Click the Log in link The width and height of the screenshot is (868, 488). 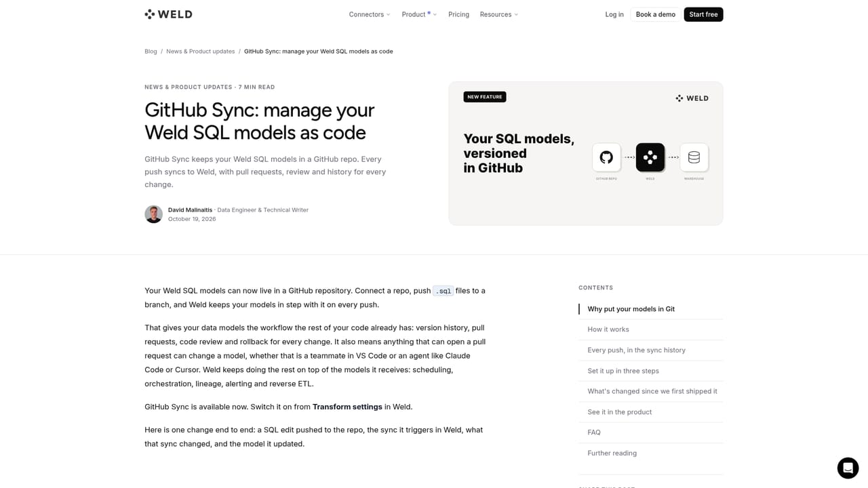click(x=614, y=14)
